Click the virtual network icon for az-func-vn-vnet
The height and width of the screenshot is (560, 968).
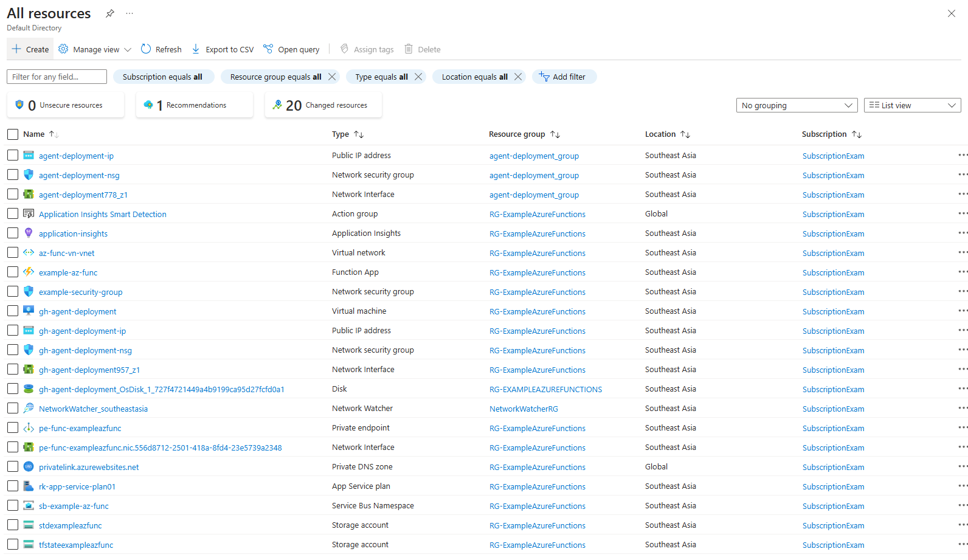click(29, 252)
